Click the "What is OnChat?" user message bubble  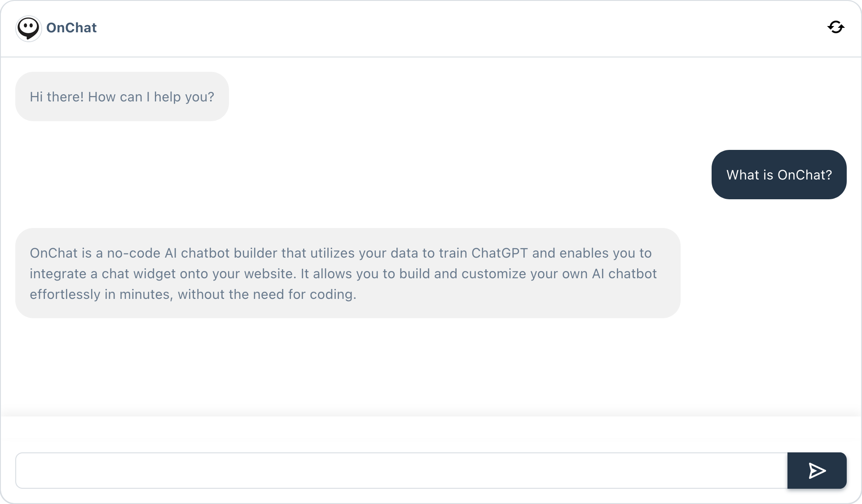pyautogui.click(x=779, y=175)
